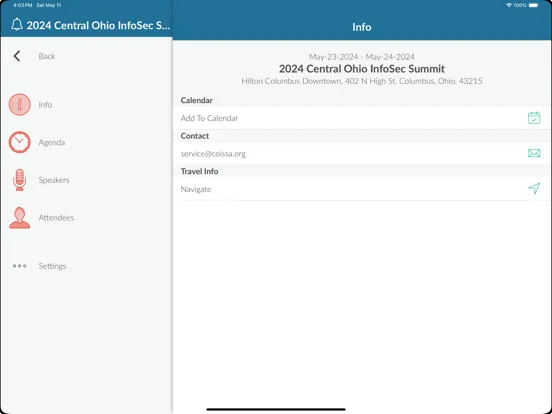Viewport: 552px width, 414px height.
Task: Click the 2024 Central Ohio InfoSec S... sidebar title
Action: click(x=98, y=25)
